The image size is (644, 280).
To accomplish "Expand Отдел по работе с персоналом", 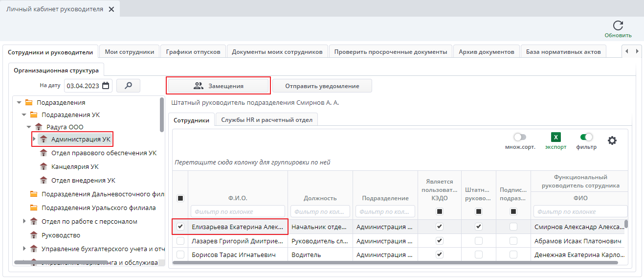I will tap(24, 222).
